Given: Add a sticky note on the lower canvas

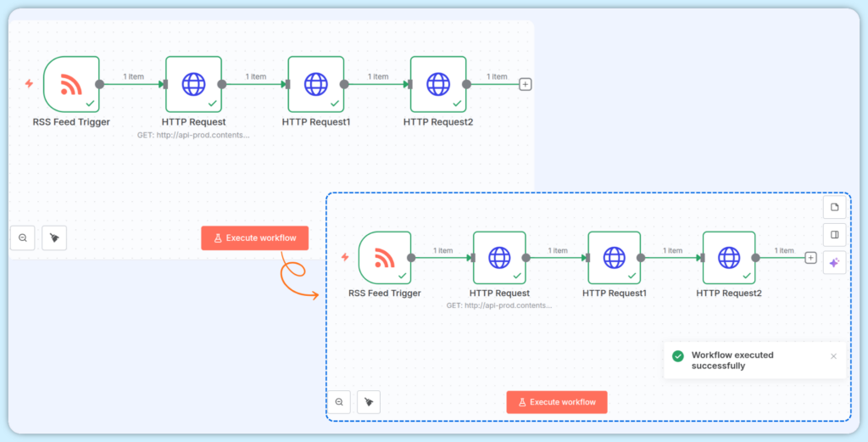Looking at the screenshot, I should pos(834,207).
